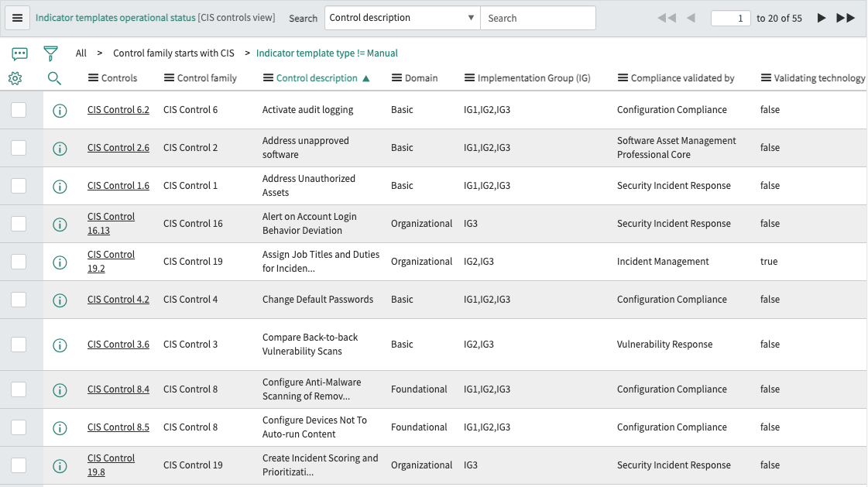Click 'Indicator template type != Manual' breadcrumb
This screenshot has height=487, width=868.
click(327, 53)
